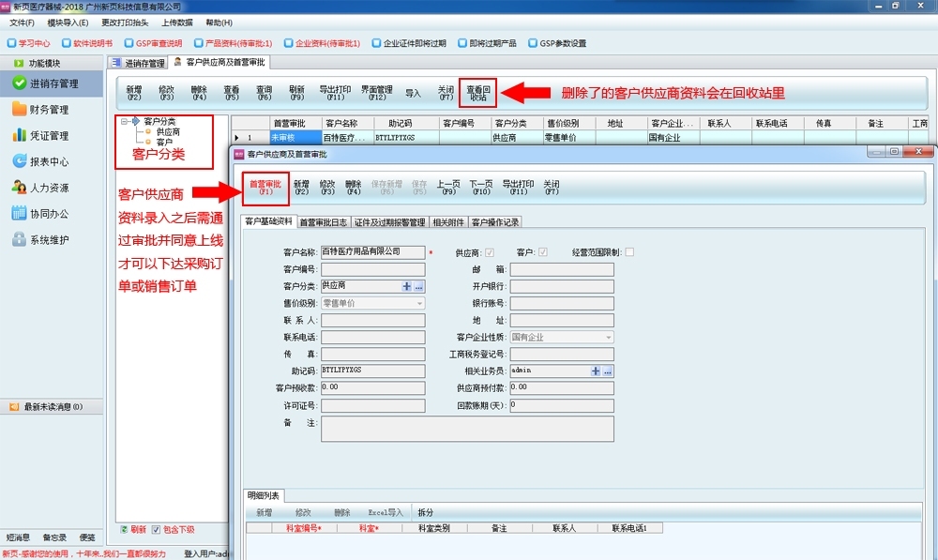Screen dimensions: 938x560
Task: Click into 客户名称 input field
Action: coord(372,252)
